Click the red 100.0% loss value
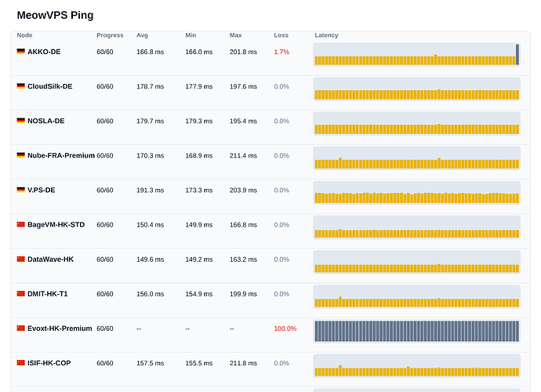The width and height of the screenshot is (541, 392). (285, 328)
